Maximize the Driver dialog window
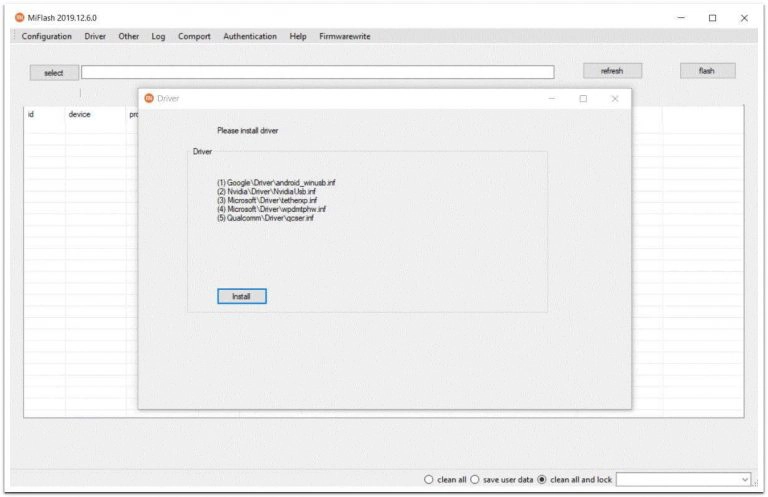 coord(583,98)
